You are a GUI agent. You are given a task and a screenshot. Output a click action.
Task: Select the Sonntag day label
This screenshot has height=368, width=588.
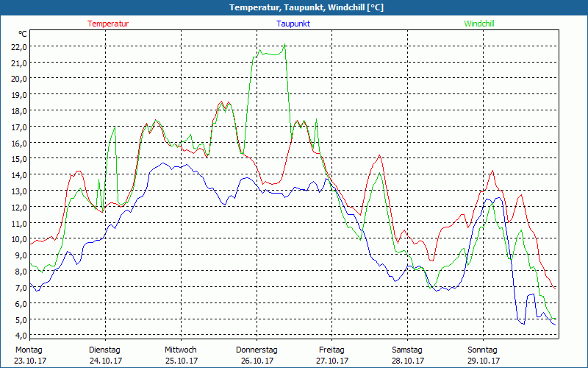482,350
